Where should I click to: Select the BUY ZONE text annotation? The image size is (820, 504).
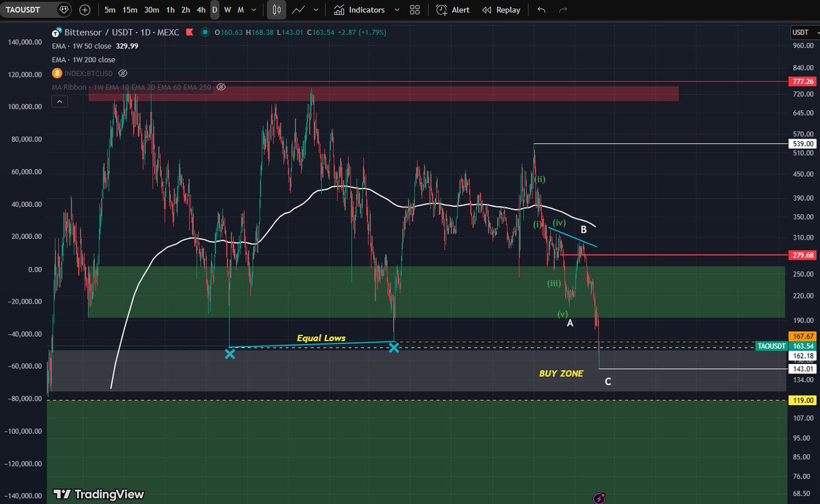click(x=561, y=374)
